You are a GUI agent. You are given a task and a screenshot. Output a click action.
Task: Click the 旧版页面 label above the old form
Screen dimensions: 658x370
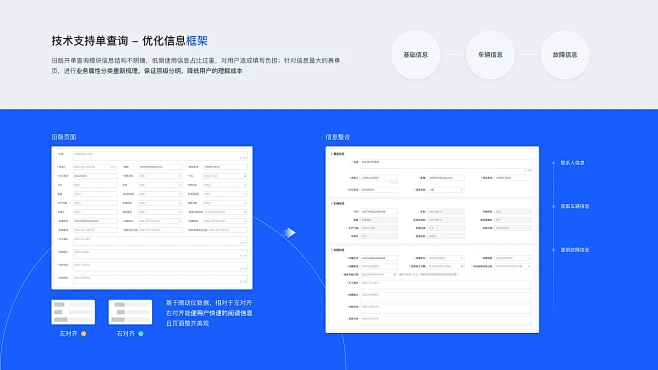click(64, 137)
